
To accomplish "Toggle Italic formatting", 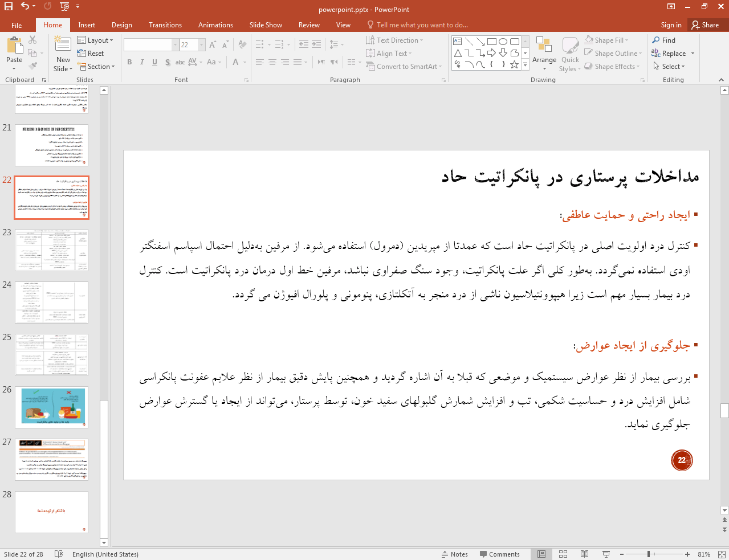I will (142, 62).
